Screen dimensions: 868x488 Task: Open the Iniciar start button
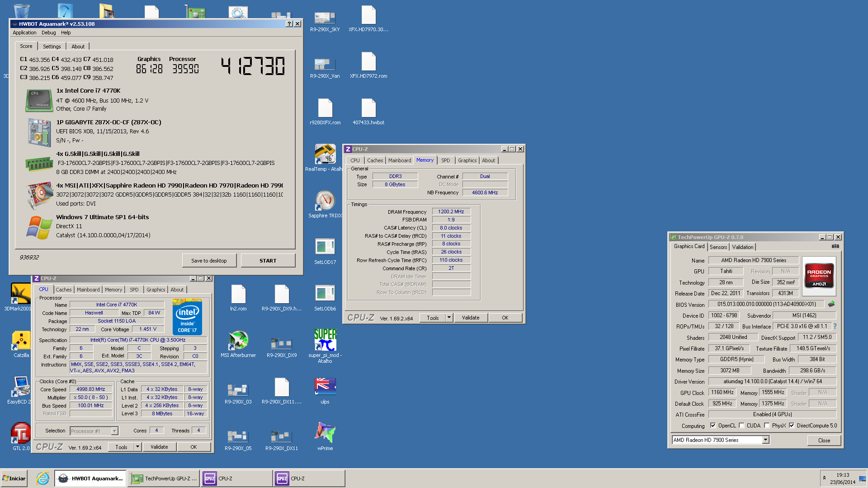tap(14, 478)
